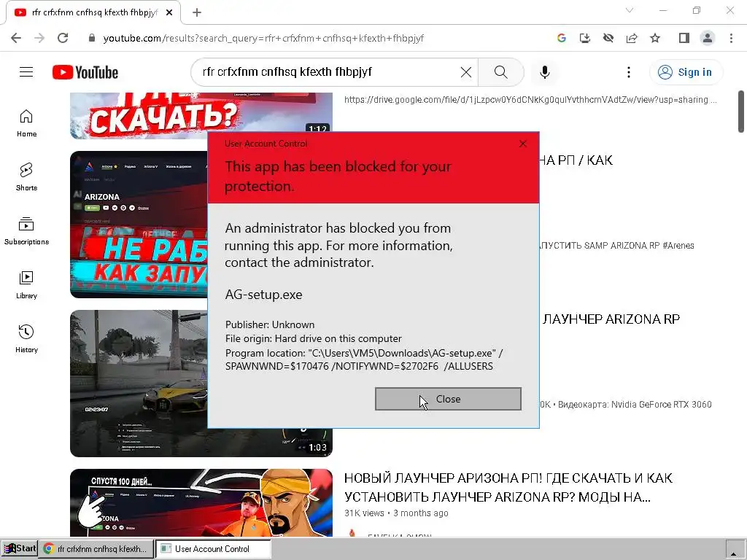The width and height of the screenshot is (747, 560).
Task: Open Home in YouTube sidebar
Action: tap(27, 122)
